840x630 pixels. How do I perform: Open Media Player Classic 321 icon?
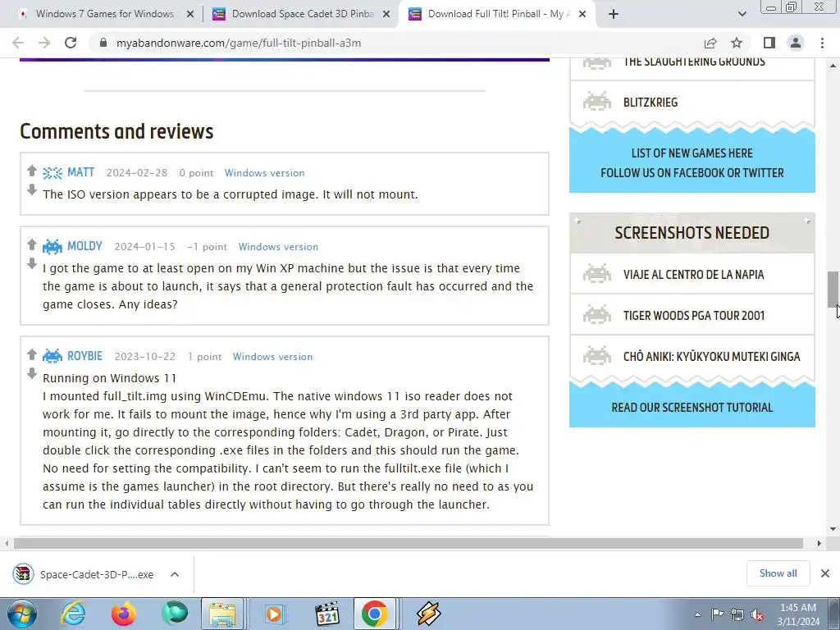pyautogui.click(x=326, y=614)
